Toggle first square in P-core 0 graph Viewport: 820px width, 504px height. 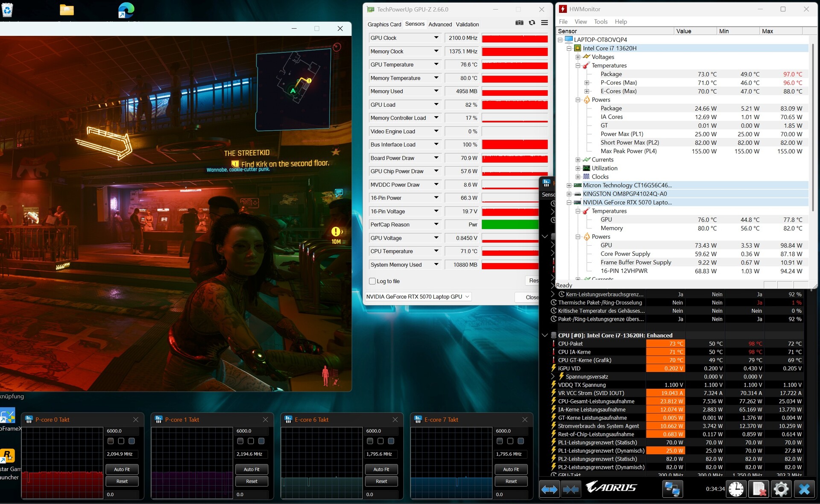tap(111, 441)
